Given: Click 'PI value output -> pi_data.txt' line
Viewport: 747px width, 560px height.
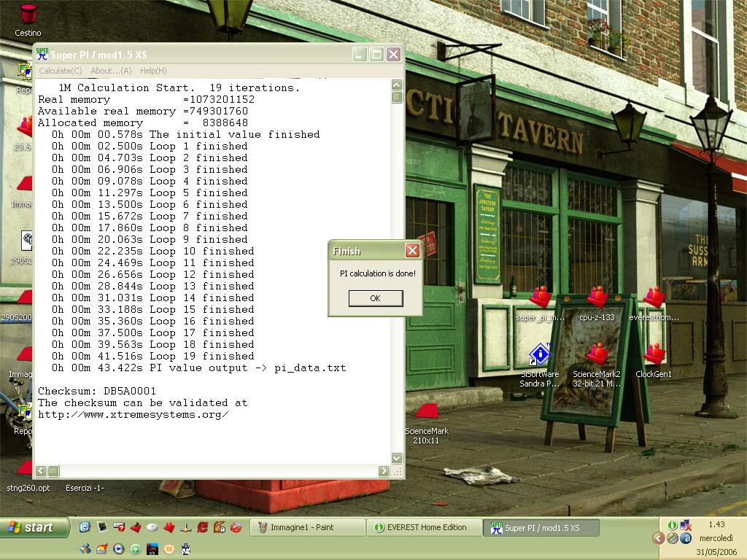Looking at the screenshot, I should [198, 367].
